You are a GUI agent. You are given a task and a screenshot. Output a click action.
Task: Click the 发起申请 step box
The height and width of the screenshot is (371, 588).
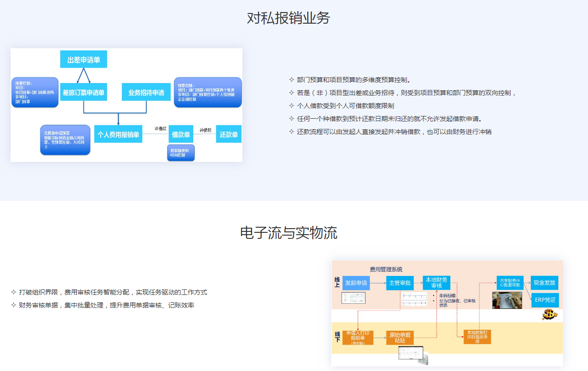pyautogui.click(x=356, y=283)
